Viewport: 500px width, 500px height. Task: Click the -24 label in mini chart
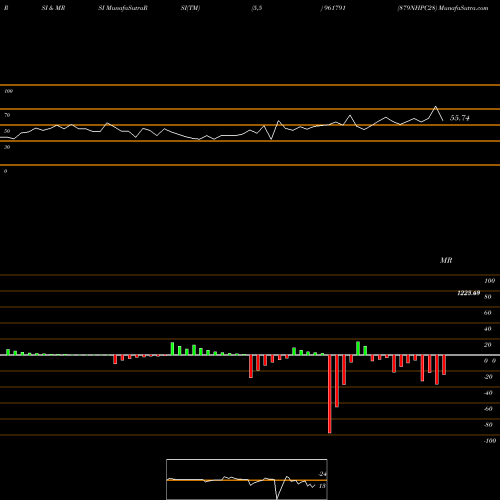click(322, 474)
